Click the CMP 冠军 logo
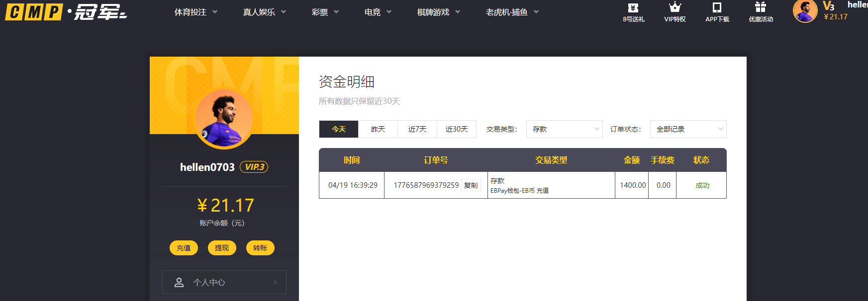The width and height of the screenshot is (868, 301). click(66, 12)
